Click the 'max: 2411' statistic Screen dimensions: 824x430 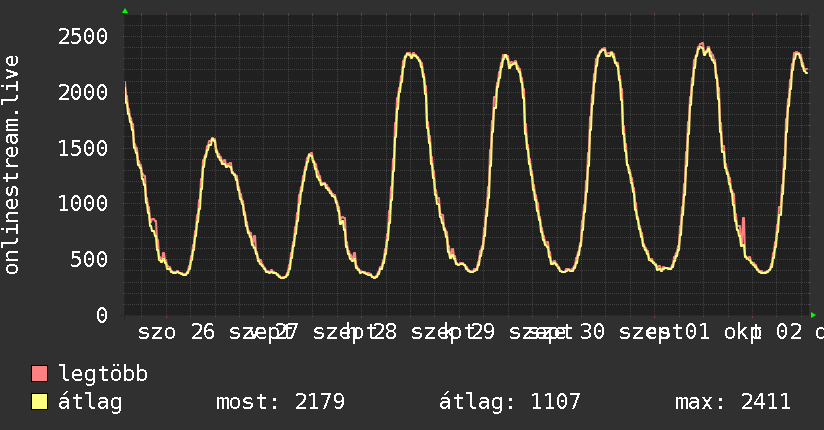pos(733,402)
